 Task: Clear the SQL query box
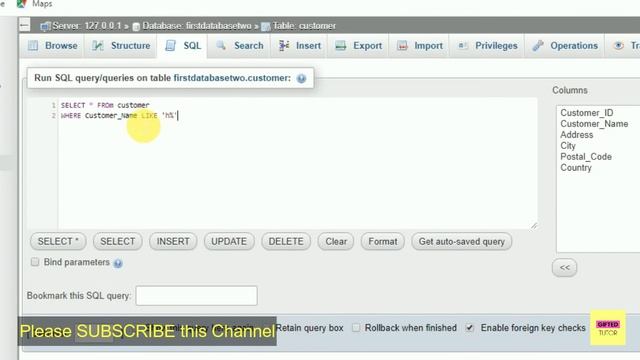pos(336,242)
